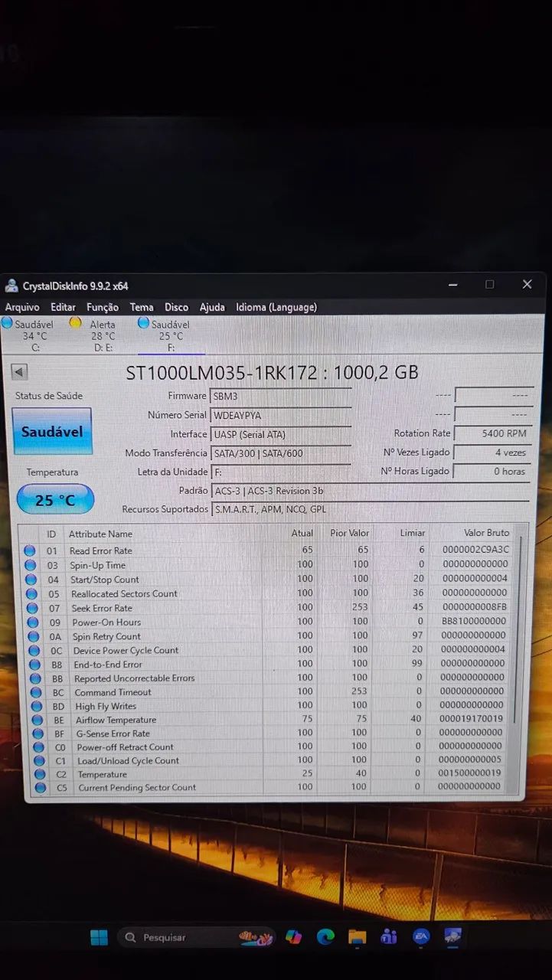Click the status dot for Reported Uncorrectable Errors
This screenshot has height=980, width=552.
(36, 678)
